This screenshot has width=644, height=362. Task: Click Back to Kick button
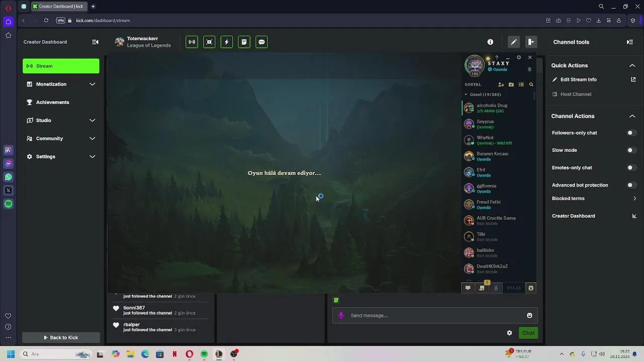(x=61, y=338)
